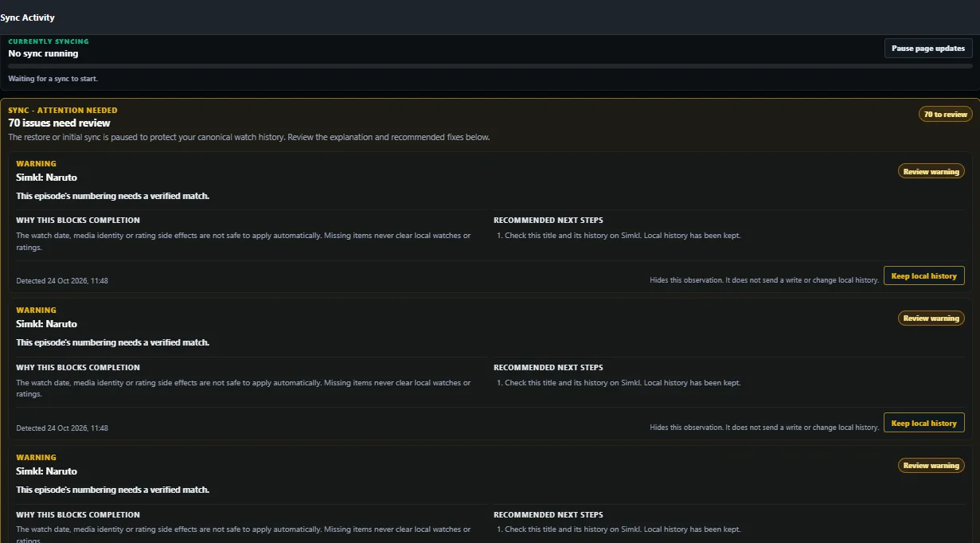Viewport: 980px width, 543px height.
Task: Click Simkl: Naruto title in first warning card
Action: coord(46,178)
